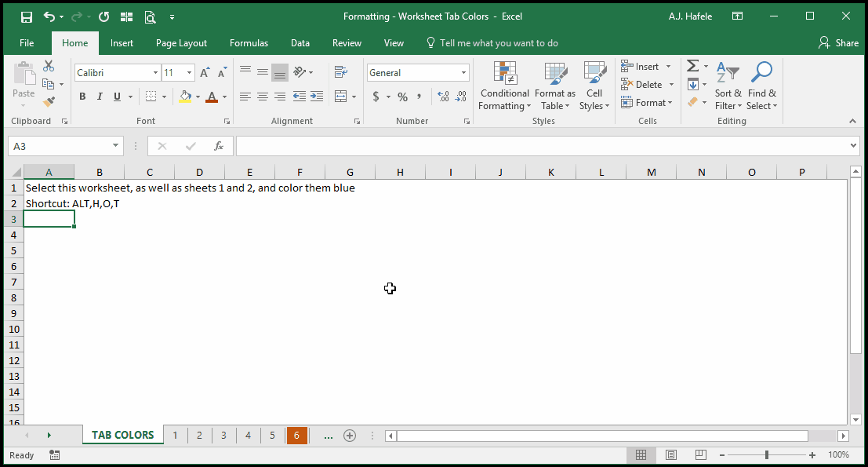Viewport: 868px width, 467px height.
Task: Apply the red font color A
Action: (x=212, y=97)
